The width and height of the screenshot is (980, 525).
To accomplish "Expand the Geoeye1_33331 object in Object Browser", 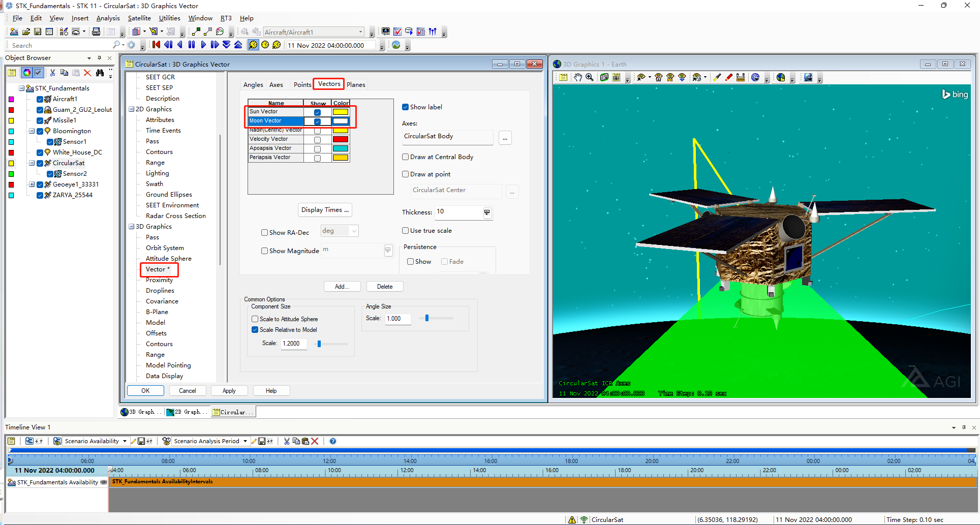I will tap(32, 184).
